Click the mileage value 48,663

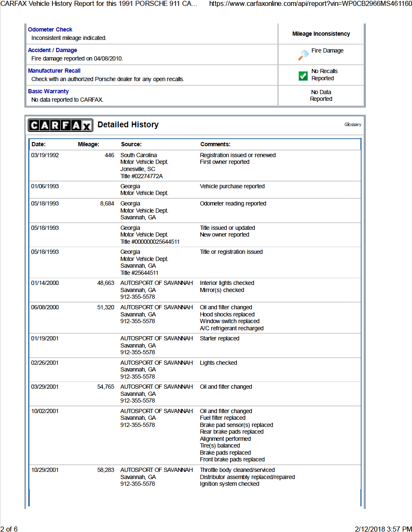tap(106, 283)
